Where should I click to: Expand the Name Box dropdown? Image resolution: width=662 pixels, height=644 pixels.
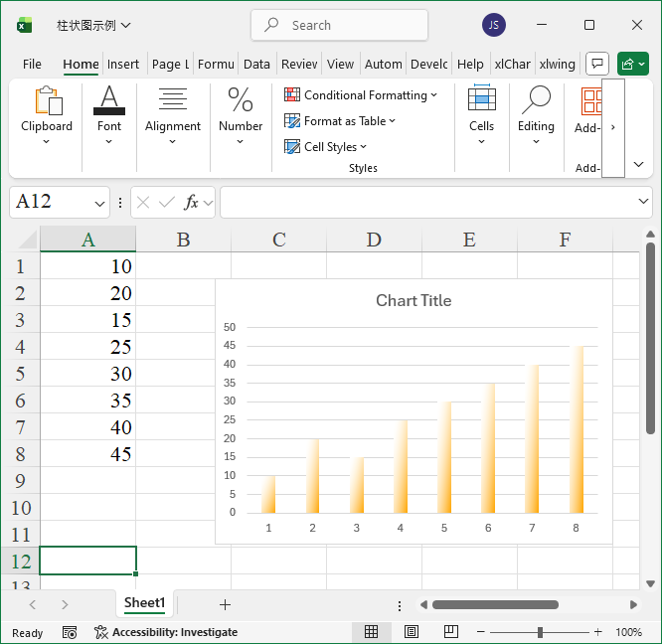coord(100,203)
